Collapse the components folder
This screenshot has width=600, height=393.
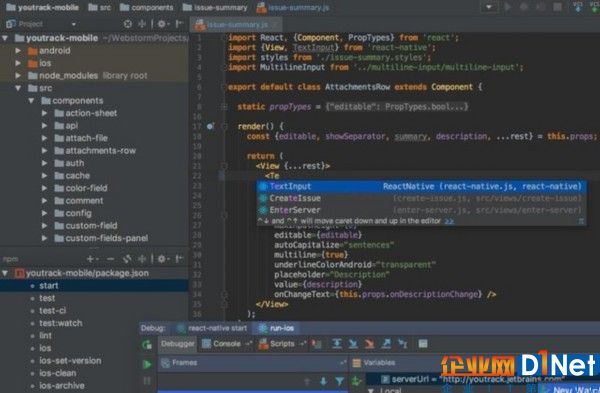tap(31, 101)
